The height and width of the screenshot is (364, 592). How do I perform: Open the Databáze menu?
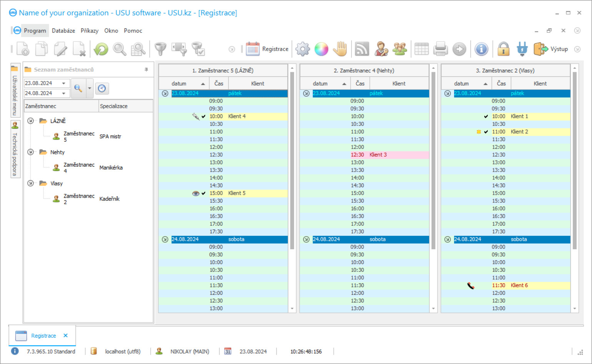(63, 31)
